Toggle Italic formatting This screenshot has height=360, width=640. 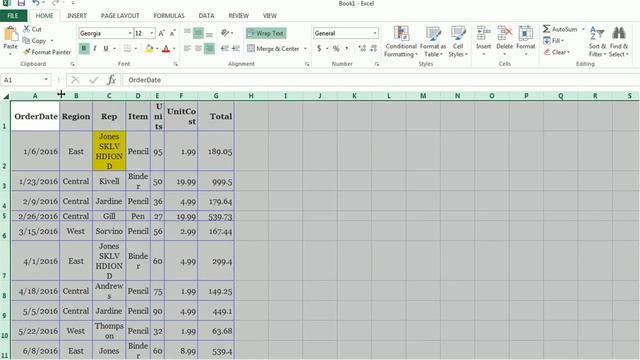click(95, 49)
